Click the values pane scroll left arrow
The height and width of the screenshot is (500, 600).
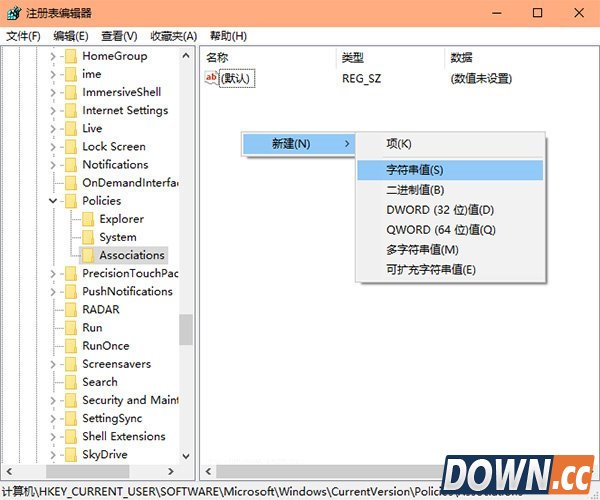208,471
